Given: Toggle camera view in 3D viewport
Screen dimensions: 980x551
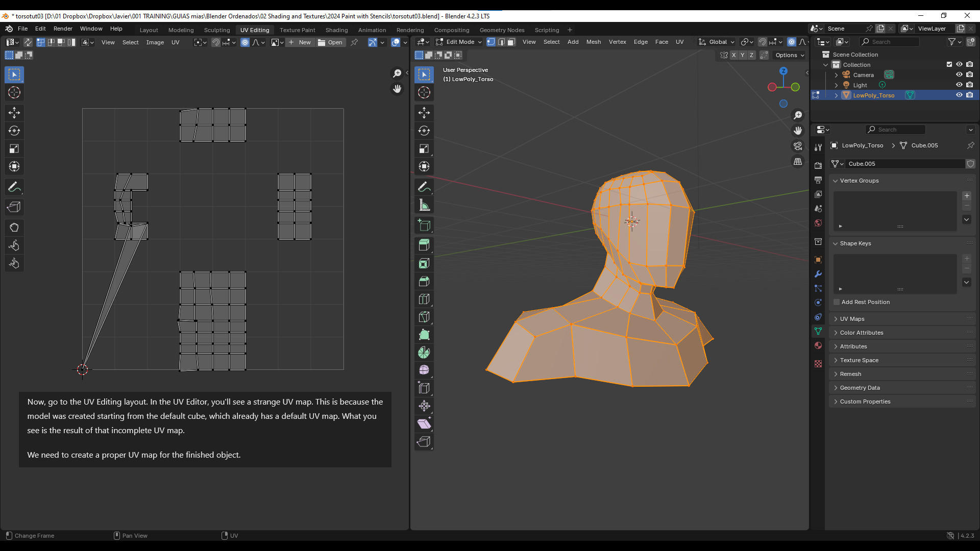Looking at the screenshot, I should coord(798,146).
